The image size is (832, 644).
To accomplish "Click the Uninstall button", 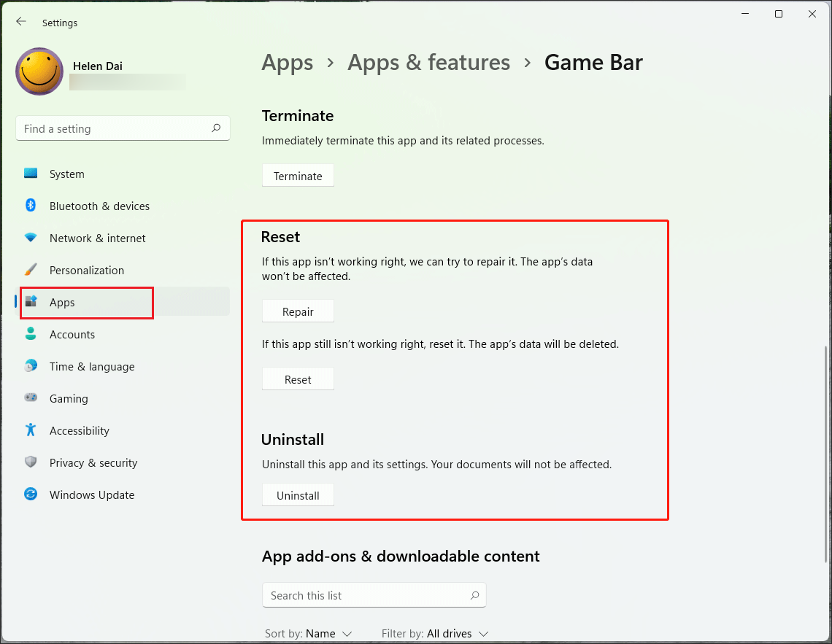I will tap(298, 494).
